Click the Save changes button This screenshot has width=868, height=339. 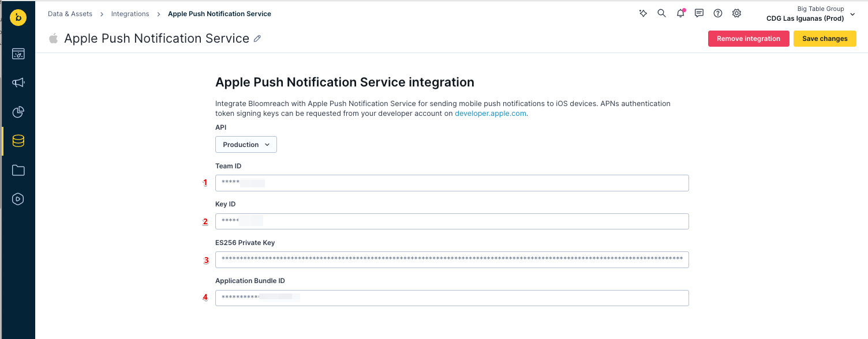(825, 39)
